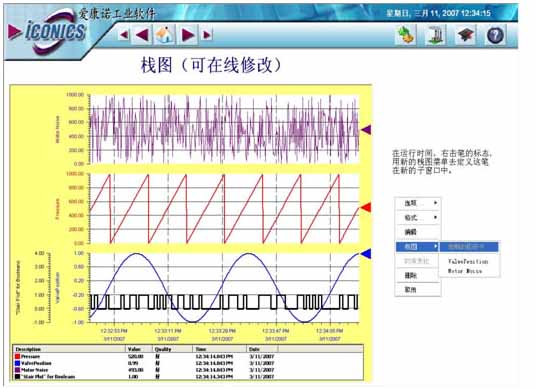Click the graduation cap training icon
This screenshot has width=536, height=388.
(x=466, y=35)
